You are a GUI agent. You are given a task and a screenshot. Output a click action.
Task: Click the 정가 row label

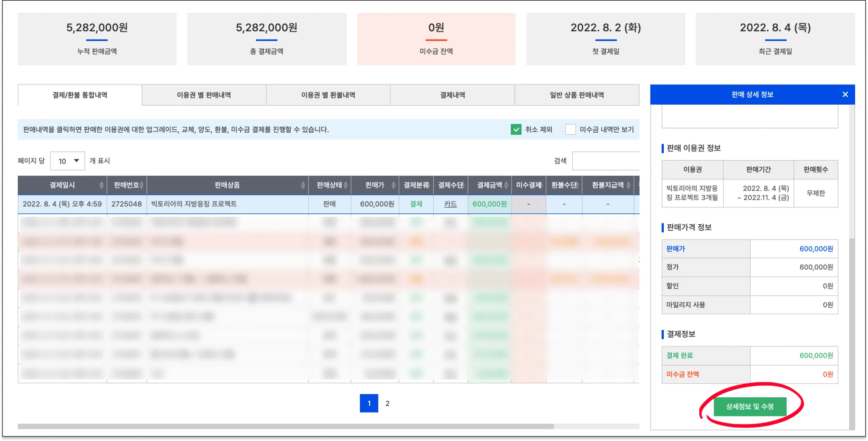[673, 267]
